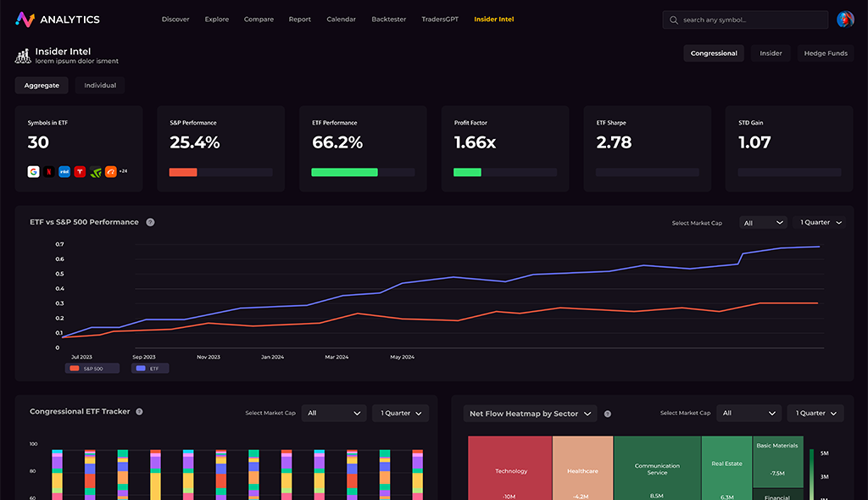This screenshot has width=868, height=500.
Task: Click the ETF Sharpe 2.78 value
Action: pos(614,143)
